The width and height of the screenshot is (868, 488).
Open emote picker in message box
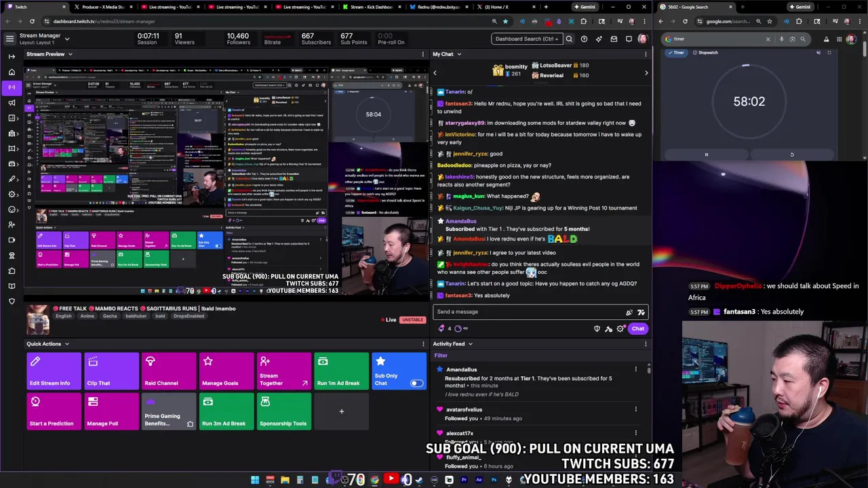641,312
